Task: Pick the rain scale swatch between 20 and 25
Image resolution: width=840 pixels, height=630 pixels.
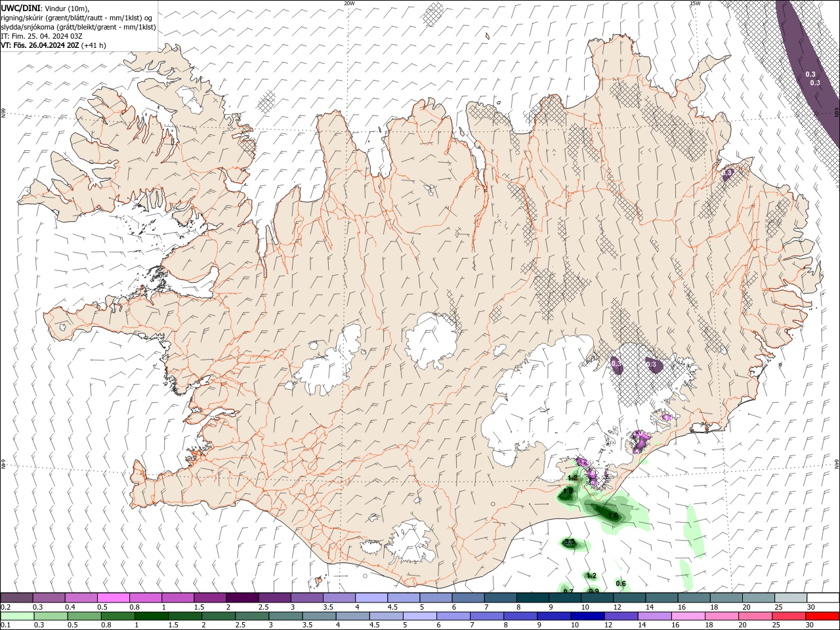Action: click(755, 616)
